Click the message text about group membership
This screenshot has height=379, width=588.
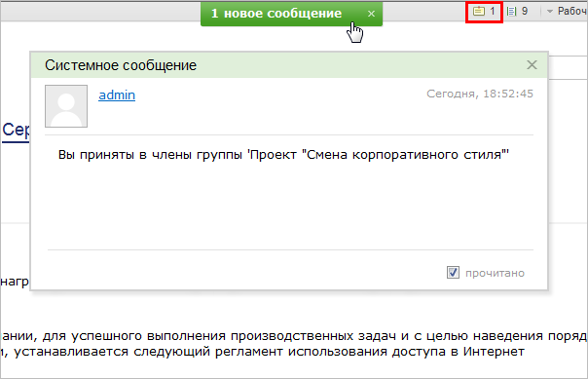point(283,155)
